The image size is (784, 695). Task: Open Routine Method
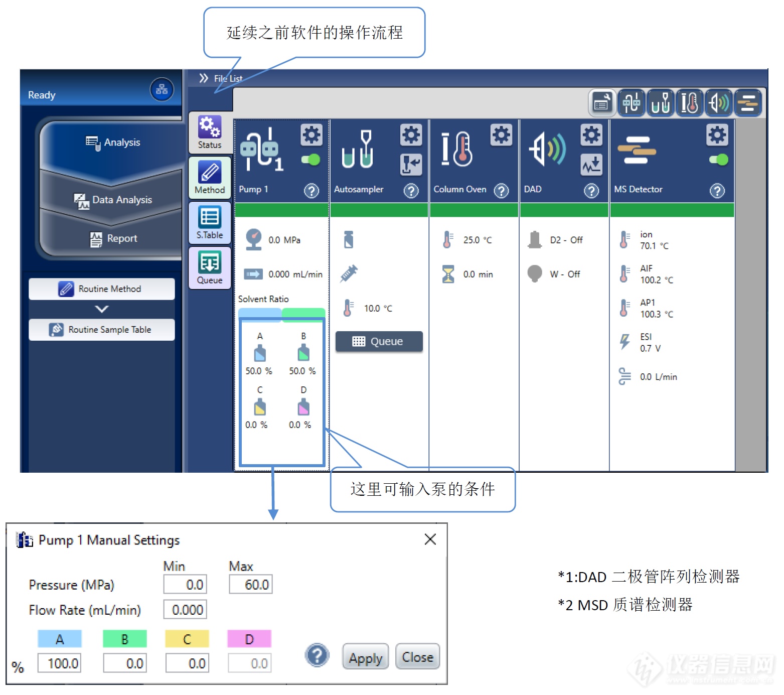coord(102,289)
